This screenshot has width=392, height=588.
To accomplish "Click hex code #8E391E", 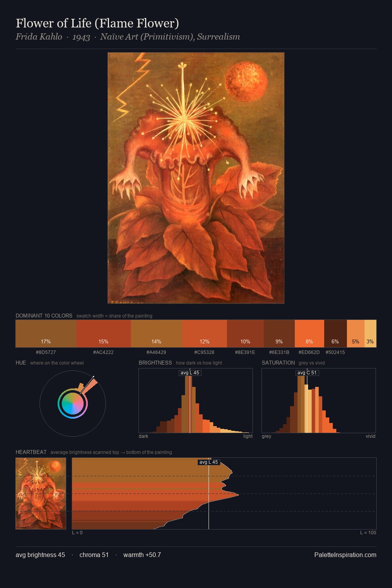I will [245, 352].
